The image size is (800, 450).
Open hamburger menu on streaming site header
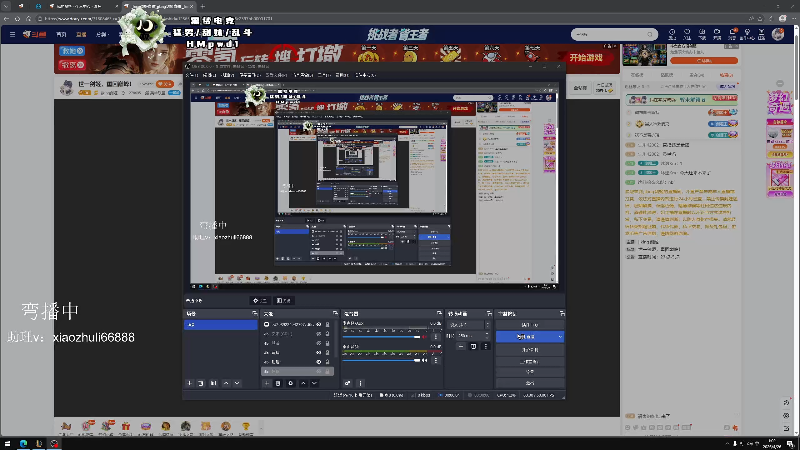12,34
